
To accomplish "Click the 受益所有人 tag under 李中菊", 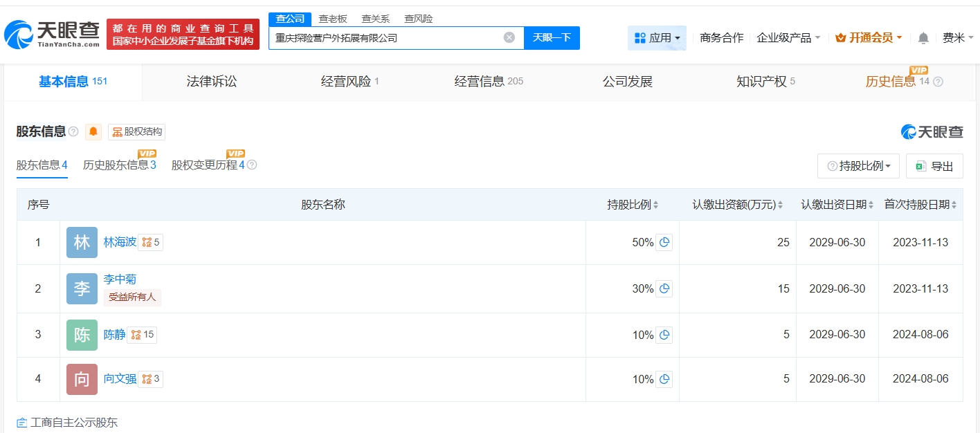I will click(x=132, y=297).
